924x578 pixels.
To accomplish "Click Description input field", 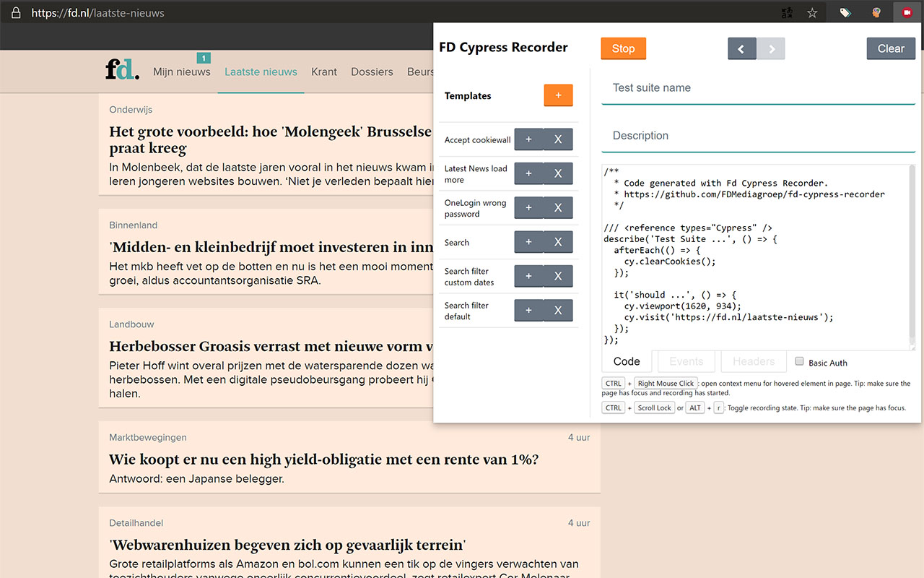I will [x=758, y=136].
